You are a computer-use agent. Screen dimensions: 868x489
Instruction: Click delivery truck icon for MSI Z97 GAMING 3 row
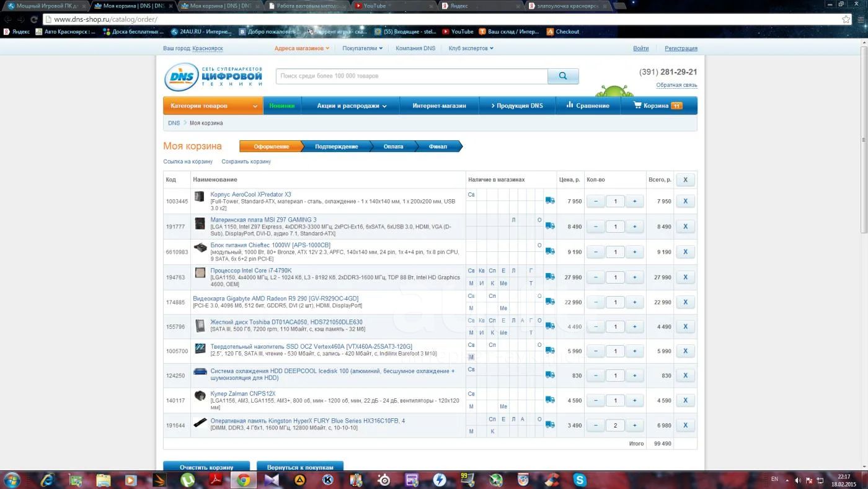tap(550, 227)
